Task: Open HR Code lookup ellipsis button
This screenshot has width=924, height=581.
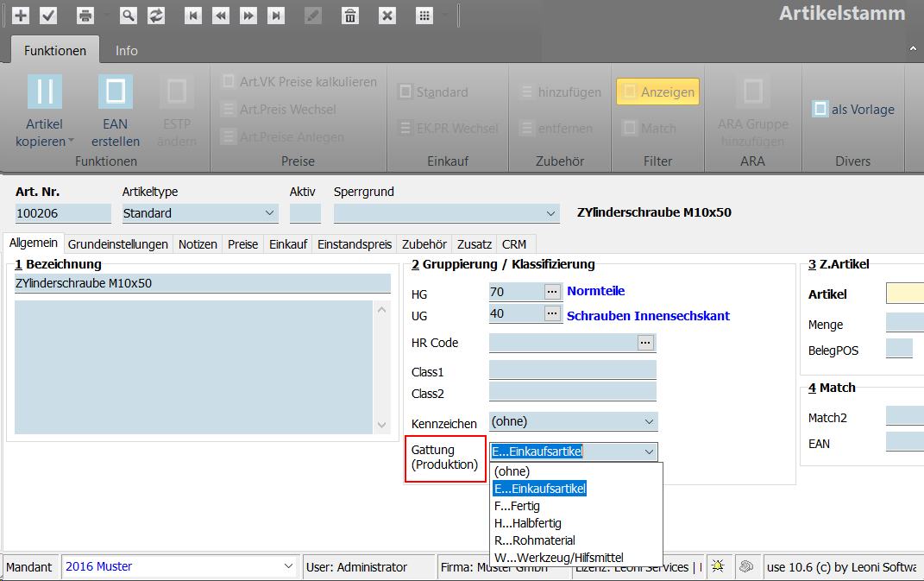Action: click(646, 343)
